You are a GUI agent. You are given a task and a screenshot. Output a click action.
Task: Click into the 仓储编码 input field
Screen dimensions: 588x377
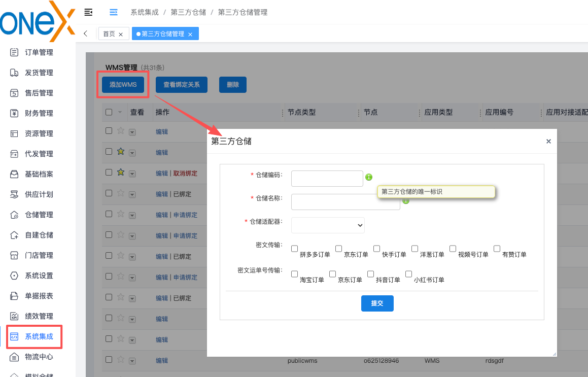(327, 179)
